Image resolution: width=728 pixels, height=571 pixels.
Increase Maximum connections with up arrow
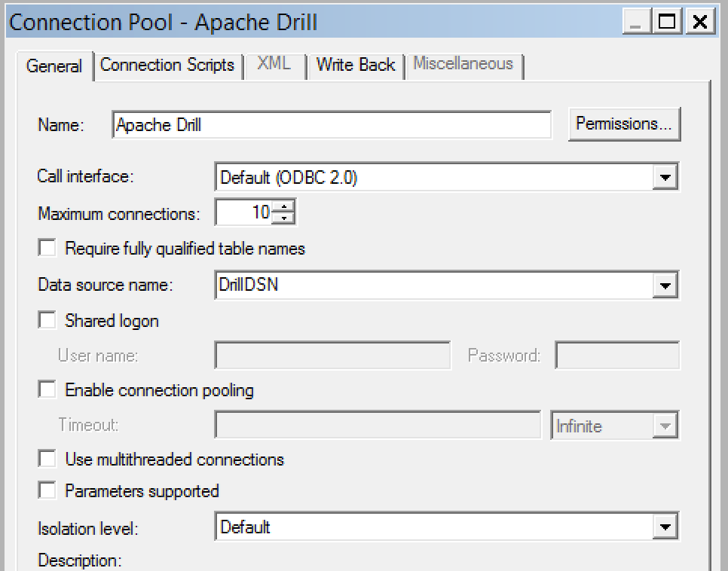(x=283, y=207)
